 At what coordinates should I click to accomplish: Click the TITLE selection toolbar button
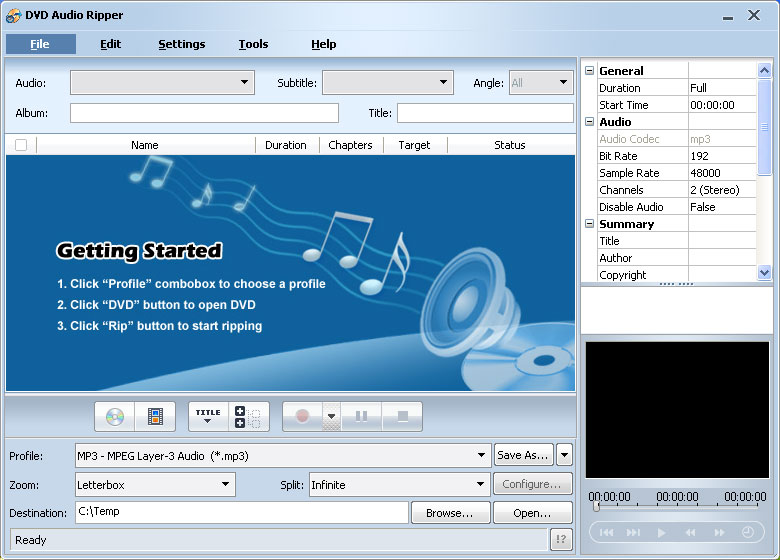(208, 416)
